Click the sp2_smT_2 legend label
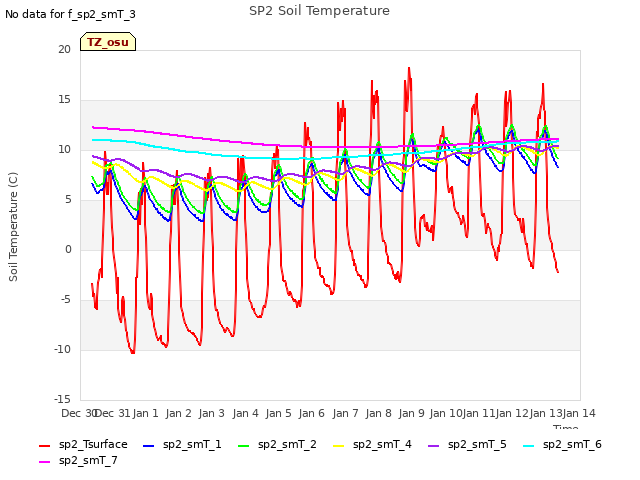The width and height of the screenshot is (640, 480). [287, 444]
